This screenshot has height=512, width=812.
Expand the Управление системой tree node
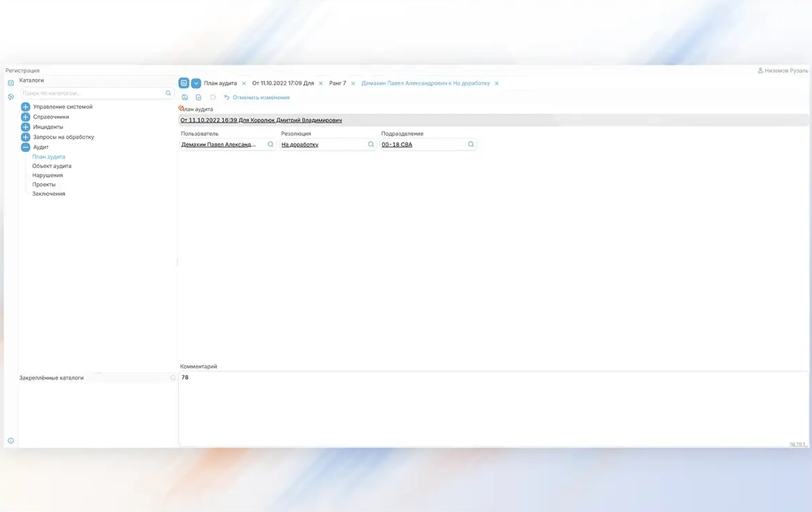26,107
